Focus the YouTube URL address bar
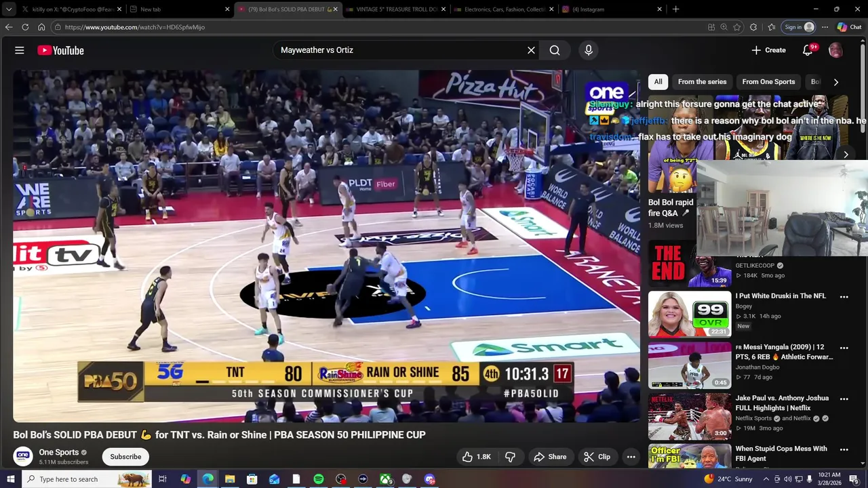Image resolution: width=868 pixels, height=488 pixels. click(380, 27)
